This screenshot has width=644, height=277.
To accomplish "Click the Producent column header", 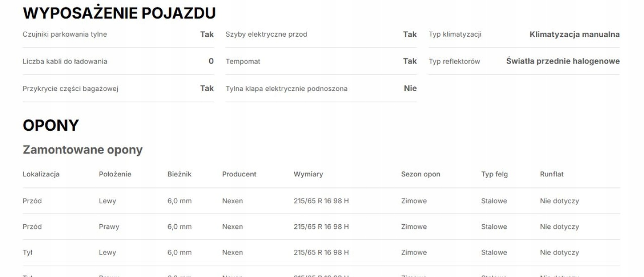I will tap(239, 174).
